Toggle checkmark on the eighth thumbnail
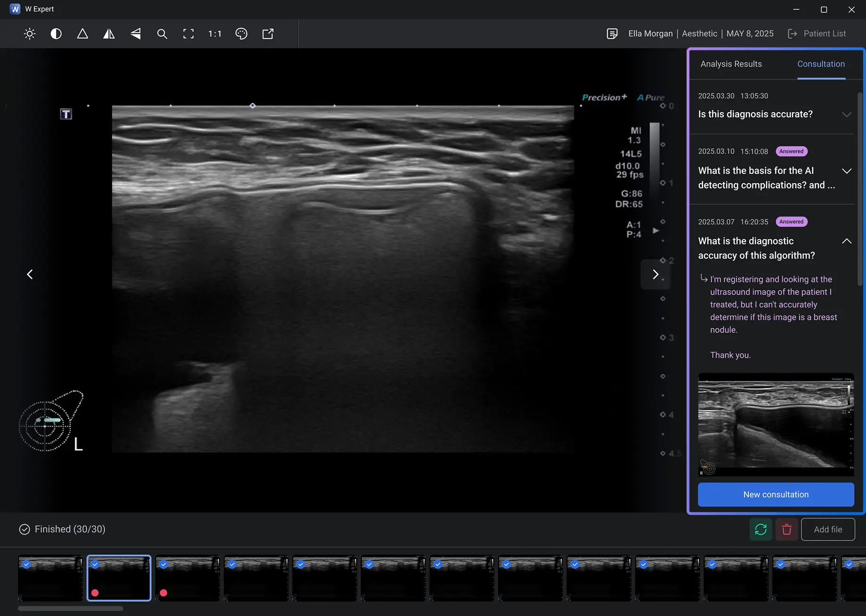The height and width of the screenshot is (616, 866). click(507, 564)
